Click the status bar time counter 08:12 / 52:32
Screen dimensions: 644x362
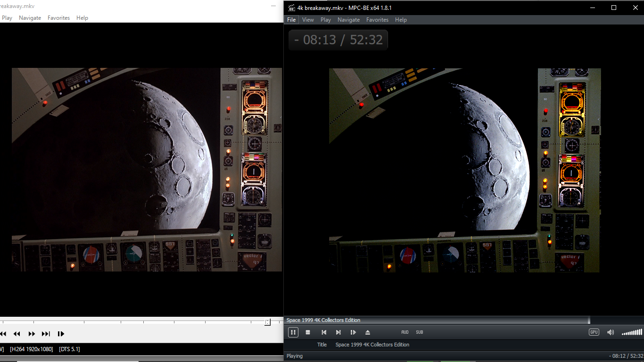(625, 356)
